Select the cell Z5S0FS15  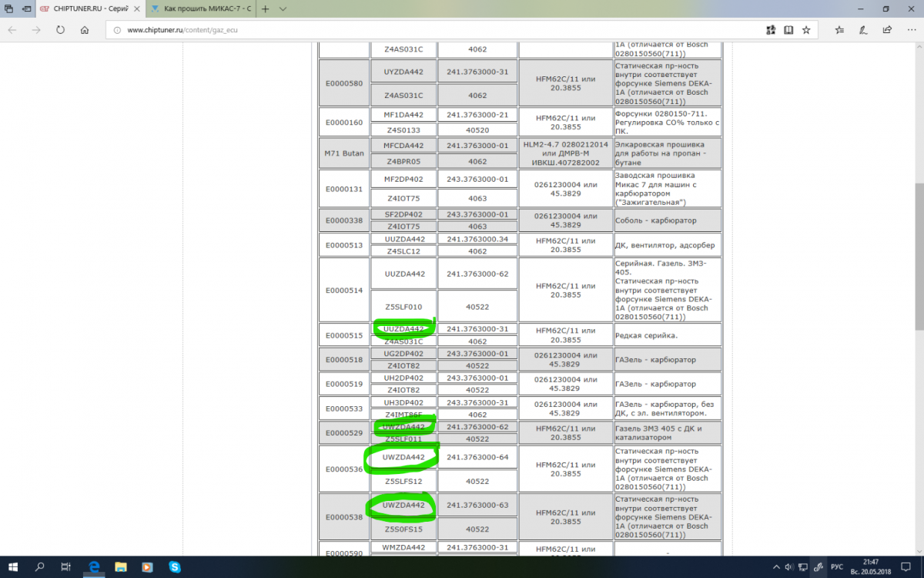[x=403, y=529]
